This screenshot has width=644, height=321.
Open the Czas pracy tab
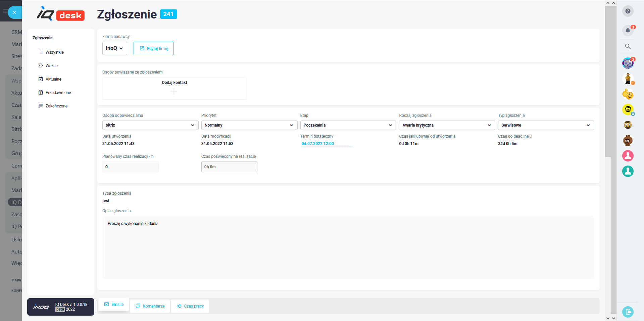coord(190,306)
